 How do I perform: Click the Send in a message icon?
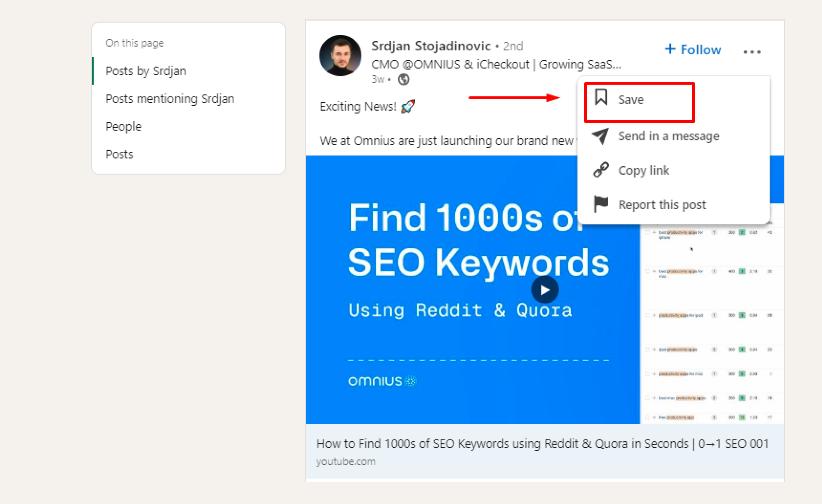[601, 135]
